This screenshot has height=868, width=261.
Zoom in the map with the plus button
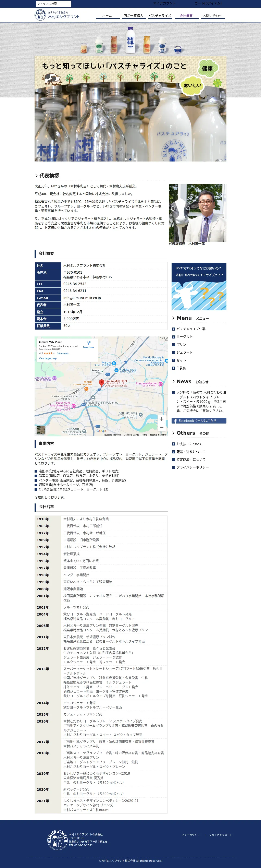(x=162, y=419)
